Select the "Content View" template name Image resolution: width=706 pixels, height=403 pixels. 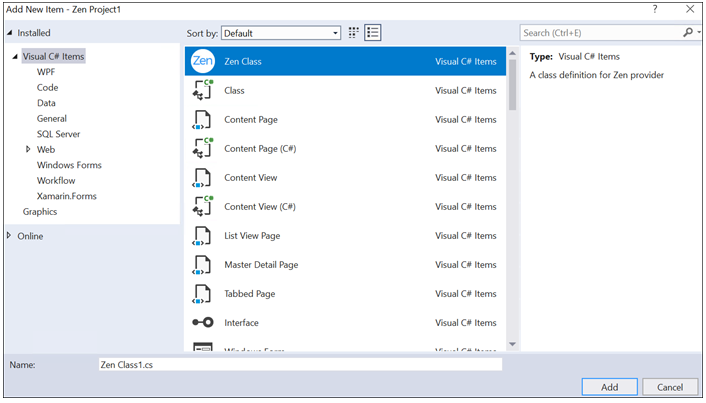tap(251, 178)
